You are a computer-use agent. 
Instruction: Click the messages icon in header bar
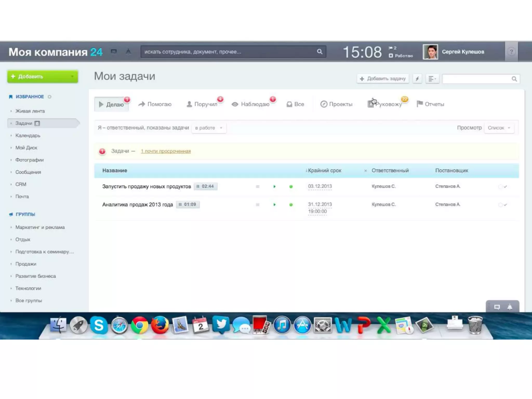[x=114, y=51]
